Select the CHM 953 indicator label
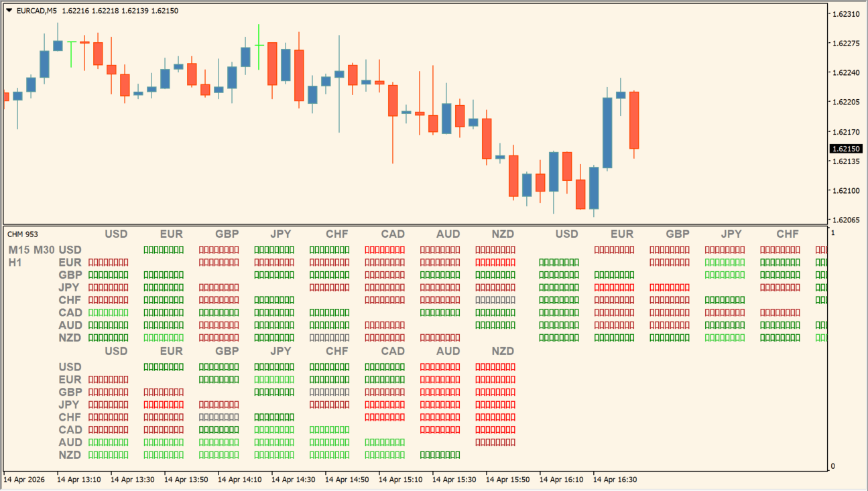Screen dimensions: 868x491 click(x=23, y=234)
